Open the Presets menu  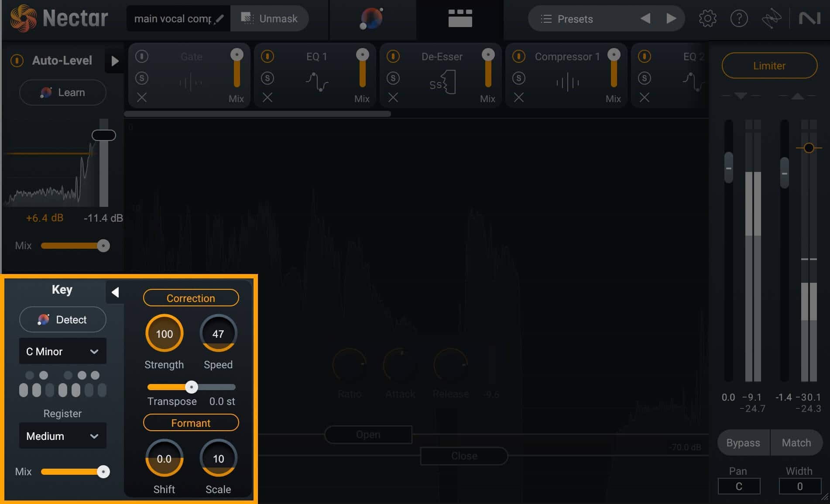pos(567,19)
